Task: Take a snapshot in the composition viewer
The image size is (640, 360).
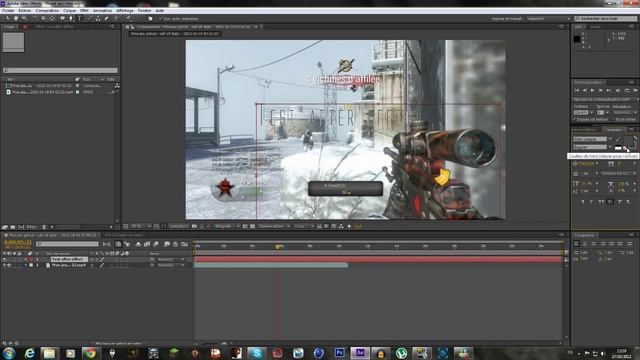Action: click(194, 226)
